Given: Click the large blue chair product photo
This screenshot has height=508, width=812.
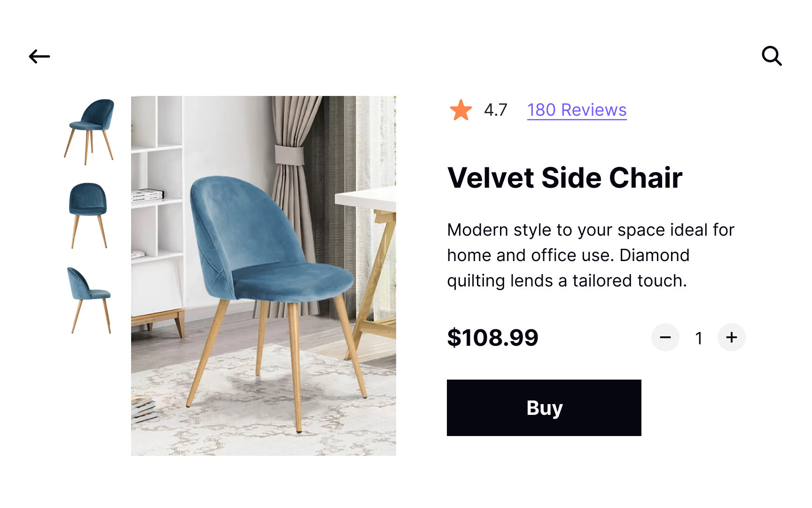Looking at the screenshot, I should tap(264, 276).
